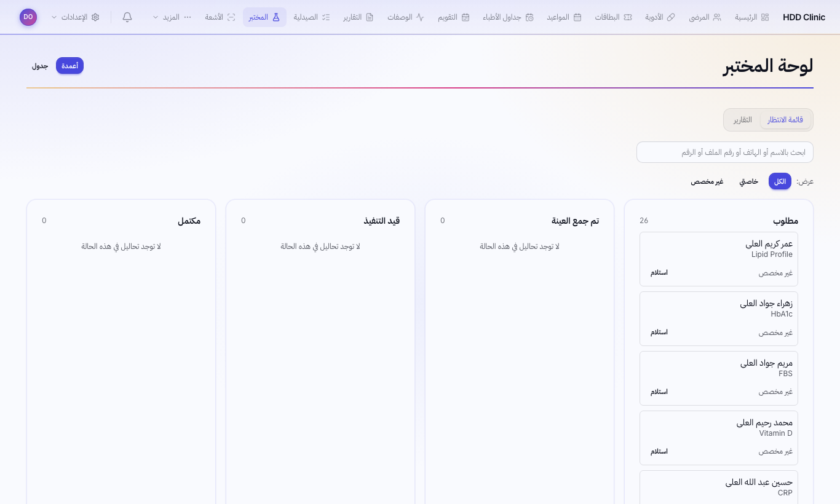Click the مكتمل column header

pos(189,221)
